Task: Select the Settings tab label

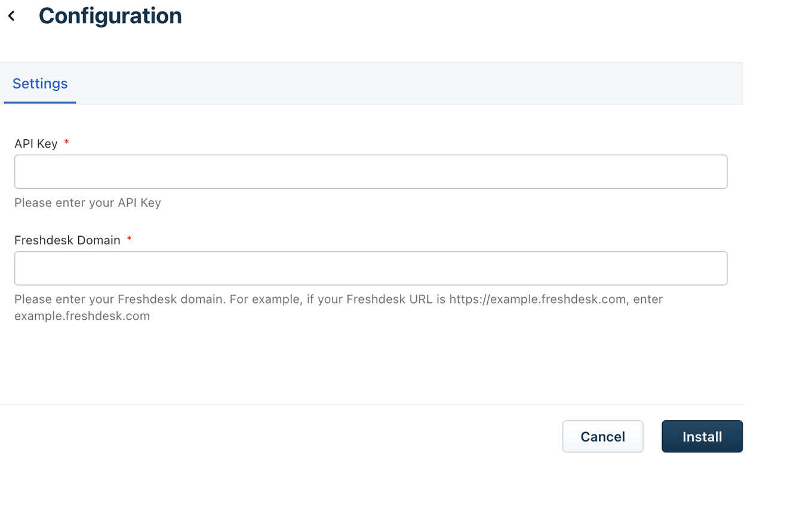Action: 39,84
